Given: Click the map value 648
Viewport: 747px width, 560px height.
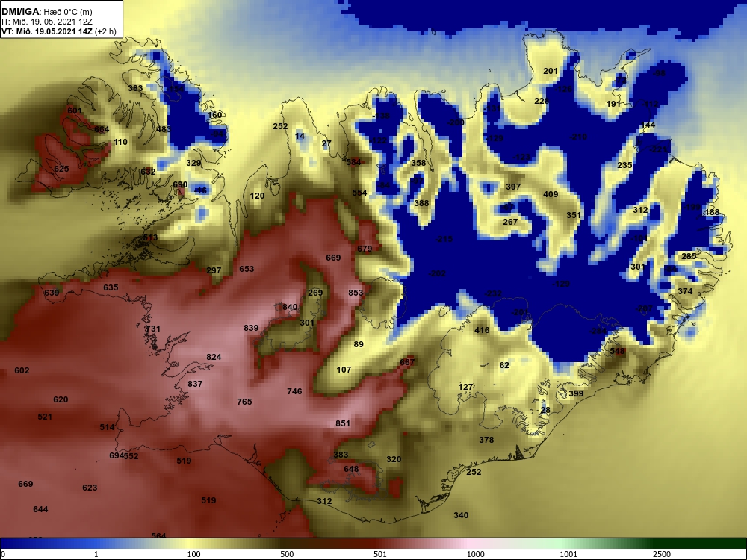Looking at the screenshot, I should pos(351,469).
